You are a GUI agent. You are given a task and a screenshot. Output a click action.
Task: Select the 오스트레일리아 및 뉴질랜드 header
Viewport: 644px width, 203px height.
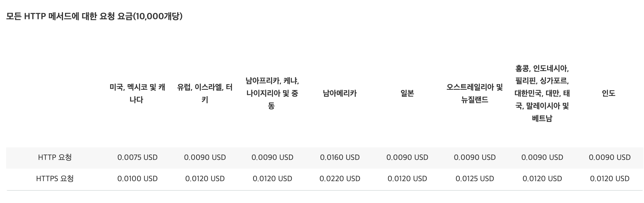[475, 93]
